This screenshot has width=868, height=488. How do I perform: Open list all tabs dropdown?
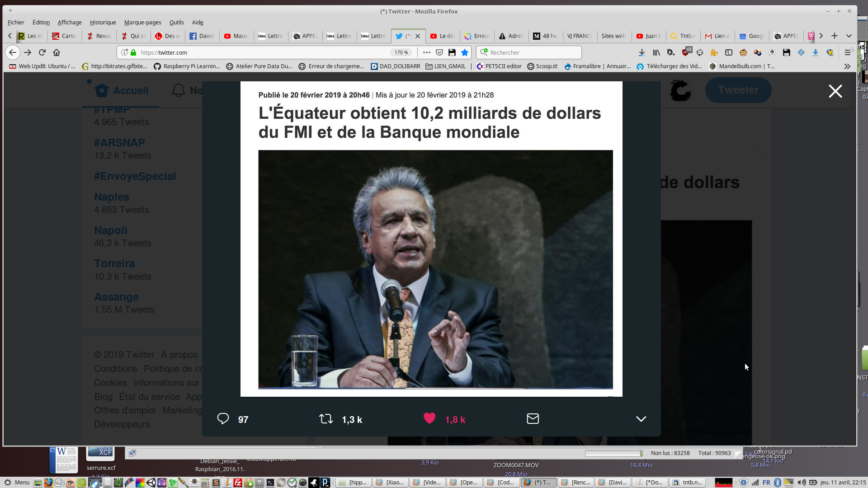849,36
